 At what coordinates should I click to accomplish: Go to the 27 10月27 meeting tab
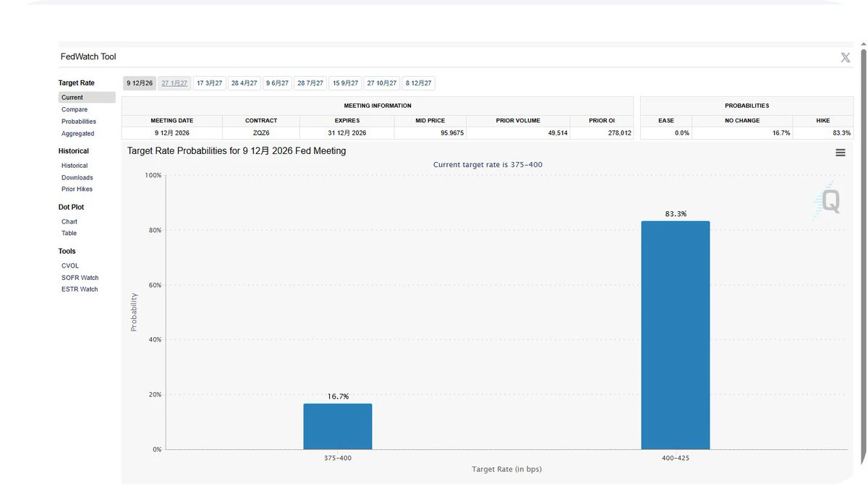click(381, 83)
